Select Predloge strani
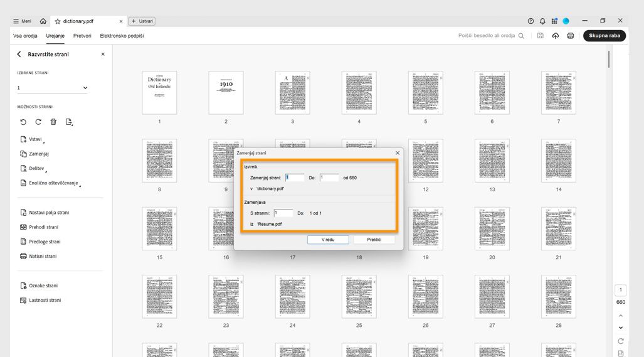Screen dimensions: 644x357 [x=40, y=242]
